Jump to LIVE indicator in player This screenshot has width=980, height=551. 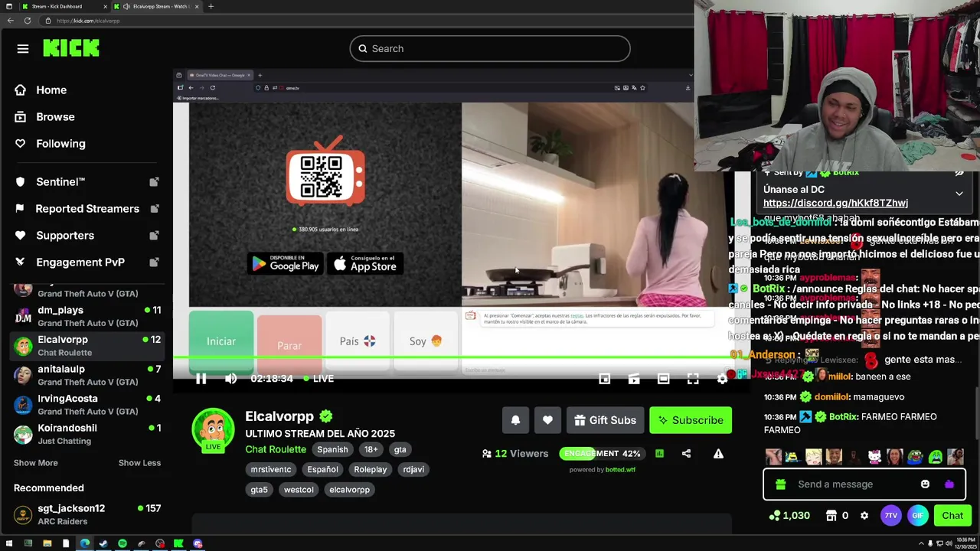pyautogui.click(x=318, y=379)
